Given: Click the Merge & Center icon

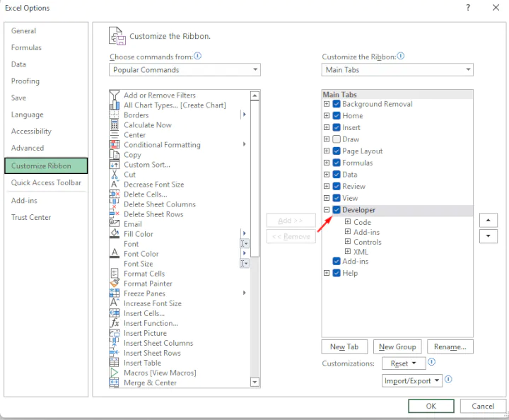Looking at the screenshot, I should point(115,383).
